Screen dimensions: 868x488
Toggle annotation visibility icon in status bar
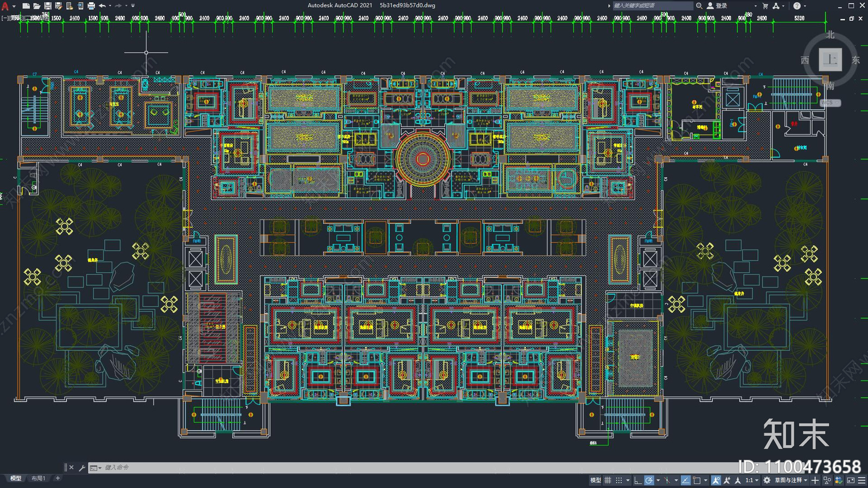716,480
